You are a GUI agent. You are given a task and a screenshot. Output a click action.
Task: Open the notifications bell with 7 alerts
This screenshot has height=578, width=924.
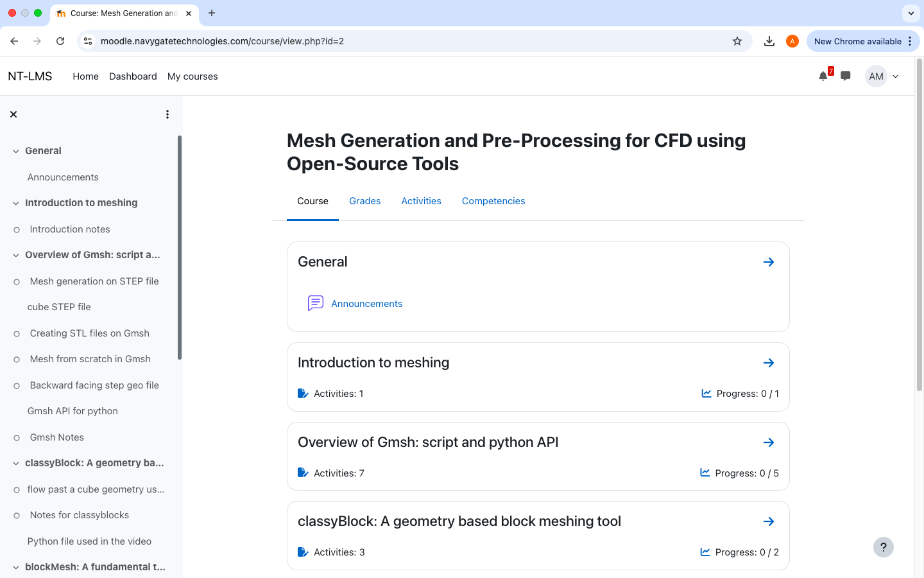pos(823,76)
